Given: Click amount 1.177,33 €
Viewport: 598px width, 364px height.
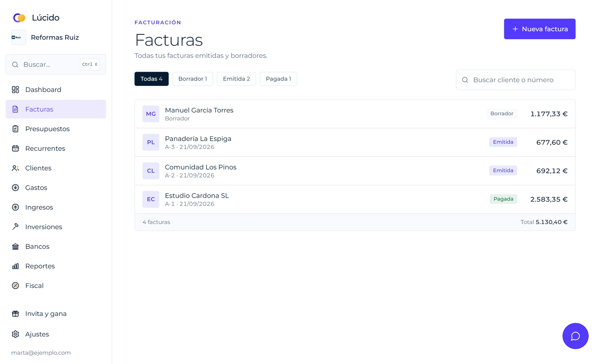Looking at the screenshot, I should click(549, 114).
